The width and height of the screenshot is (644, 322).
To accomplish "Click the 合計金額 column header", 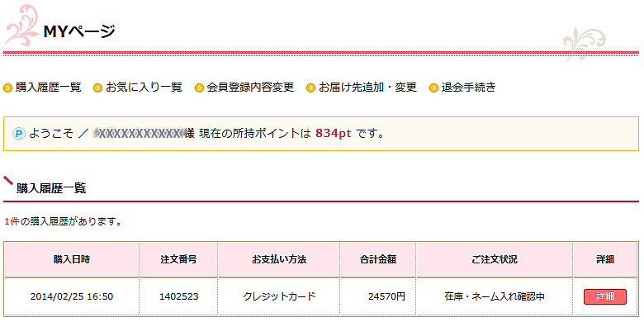I will click(378, 259).
